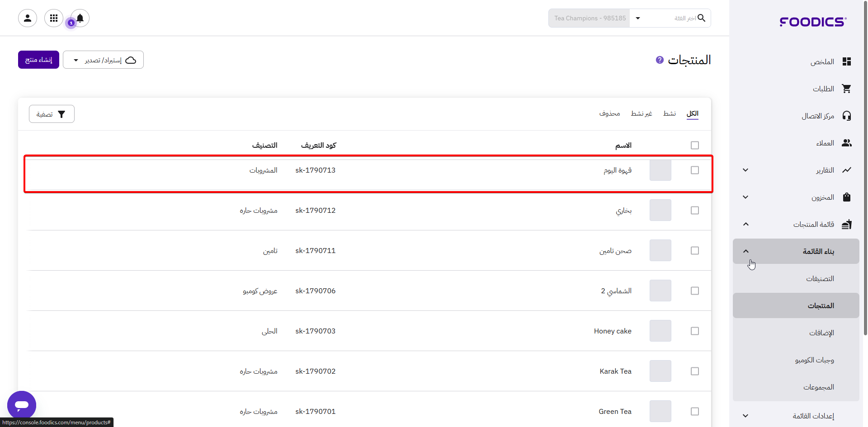Open the apps grid icon
Image resolution: width=868 pixels, height=427 pixels.
pos(54,18)
